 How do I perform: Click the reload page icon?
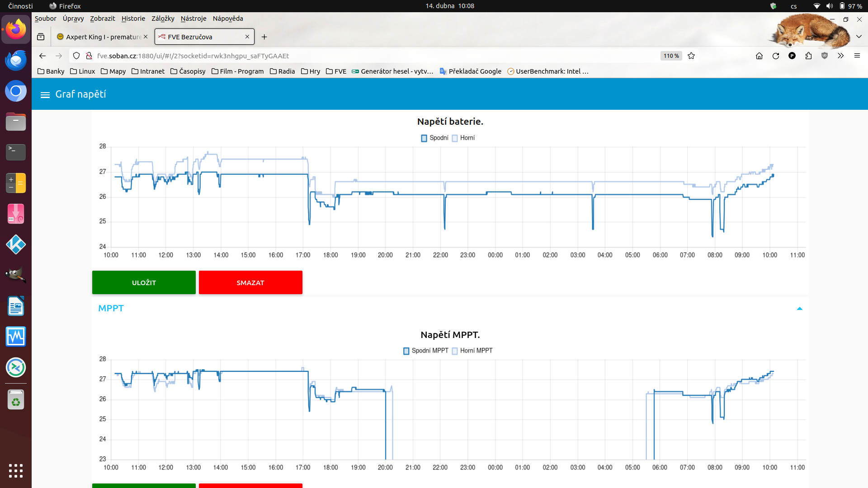point(776,56)
